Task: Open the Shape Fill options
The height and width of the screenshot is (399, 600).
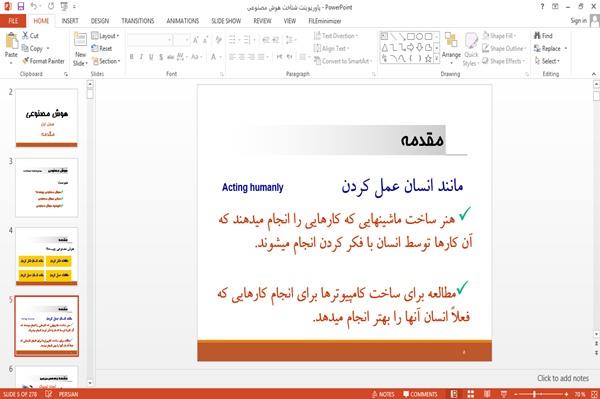Action: tap(499, 36)
